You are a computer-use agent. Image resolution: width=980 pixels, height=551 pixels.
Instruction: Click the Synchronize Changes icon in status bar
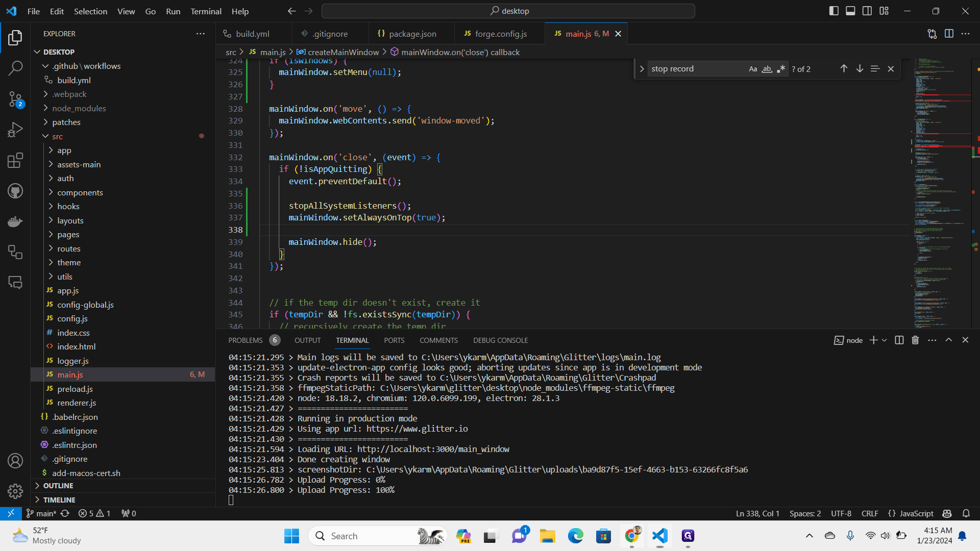[x=65, y=513]
